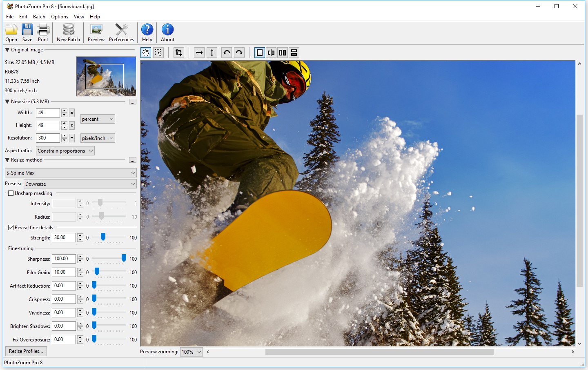Open the Batch menu
The image size is (588, 370).
39,17
